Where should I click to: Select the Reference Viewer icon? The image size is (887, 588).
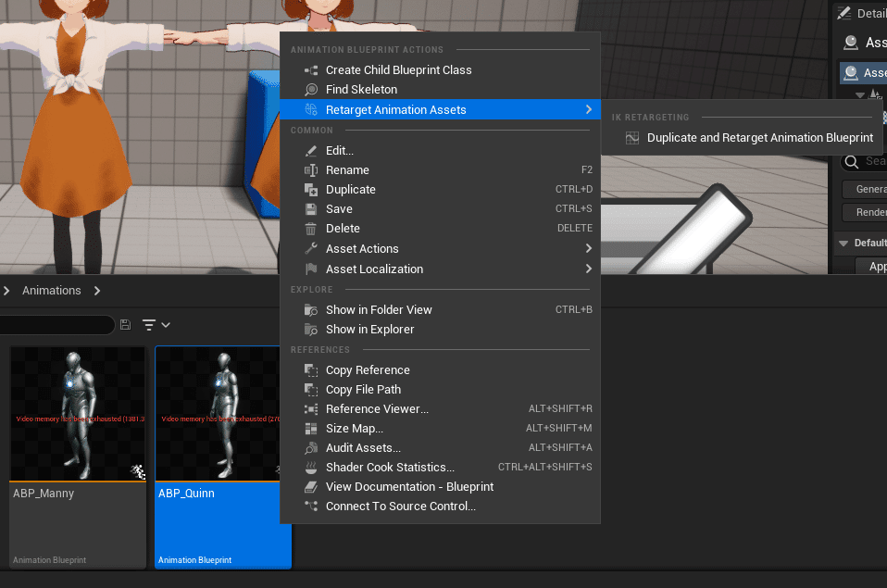(x=311, y=408)
